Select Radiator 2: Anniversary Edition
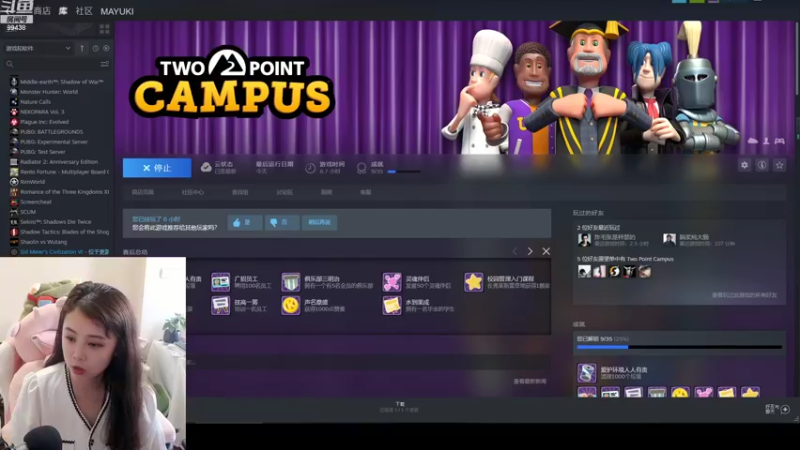Image resolution: width=800 pixels, height=450 pixels. [59, 162]
